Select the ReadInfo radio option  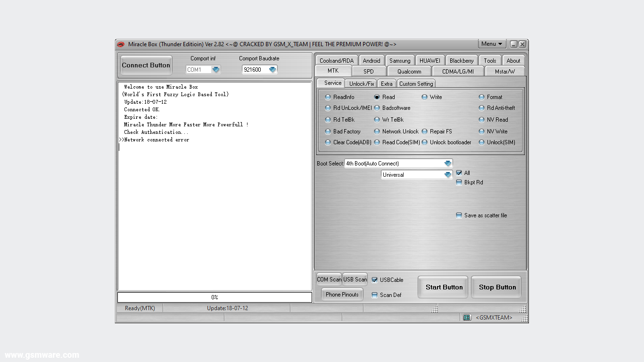coord(328,97)
